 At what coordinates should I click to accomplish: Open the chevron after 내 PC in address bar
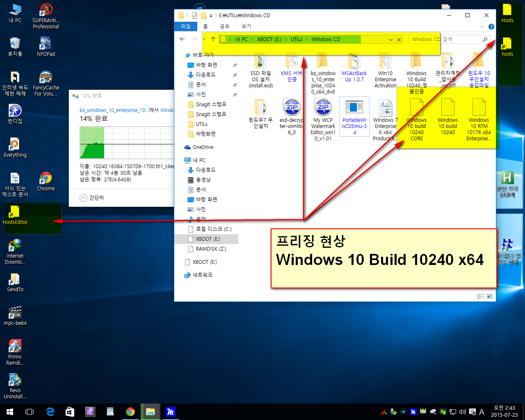pos(252,39)
